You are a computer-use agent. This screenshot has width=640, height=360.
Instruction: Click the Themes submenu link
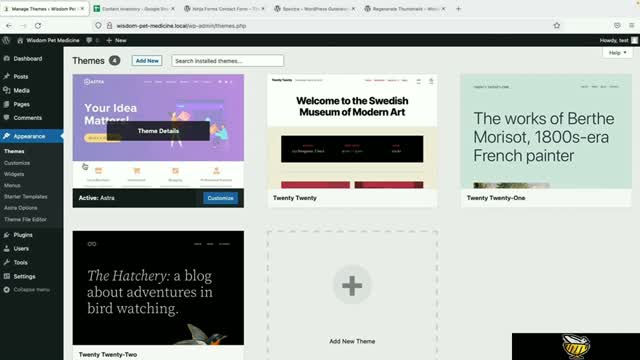[x=14, y=151]
